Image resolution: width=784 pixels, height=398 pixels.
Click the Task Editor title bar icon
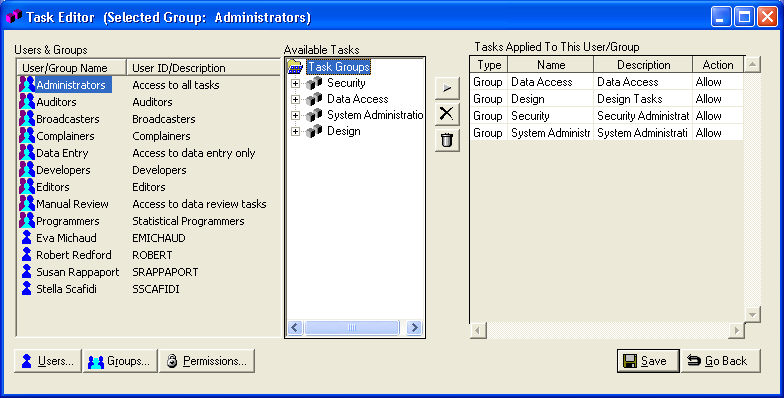14,17
